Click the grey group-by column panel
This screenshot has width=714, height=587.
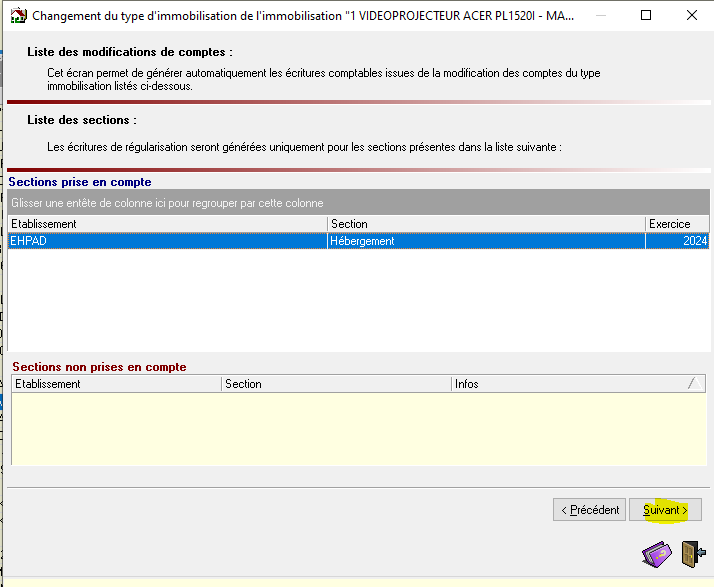(x=357, y=203)
